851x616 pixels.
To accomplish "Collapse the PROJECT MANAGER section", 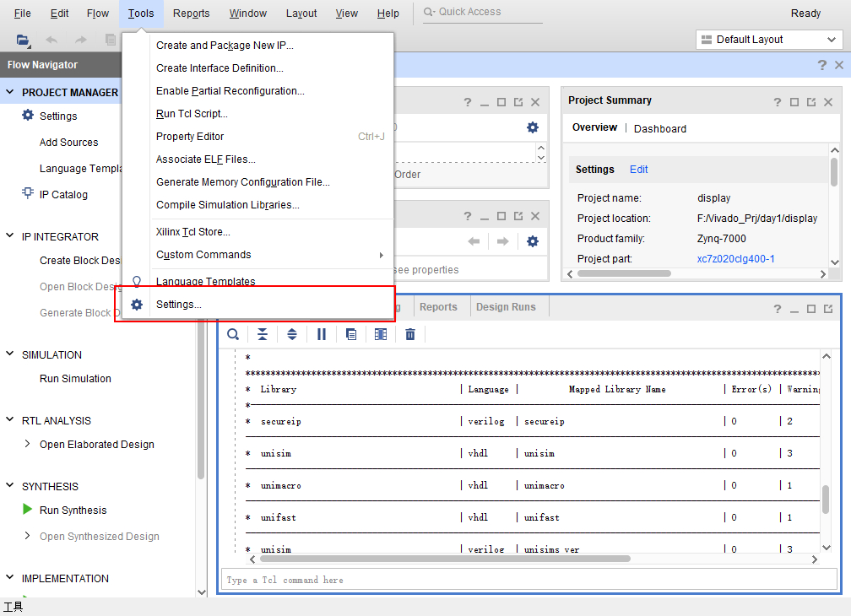I will pos(10,92).
